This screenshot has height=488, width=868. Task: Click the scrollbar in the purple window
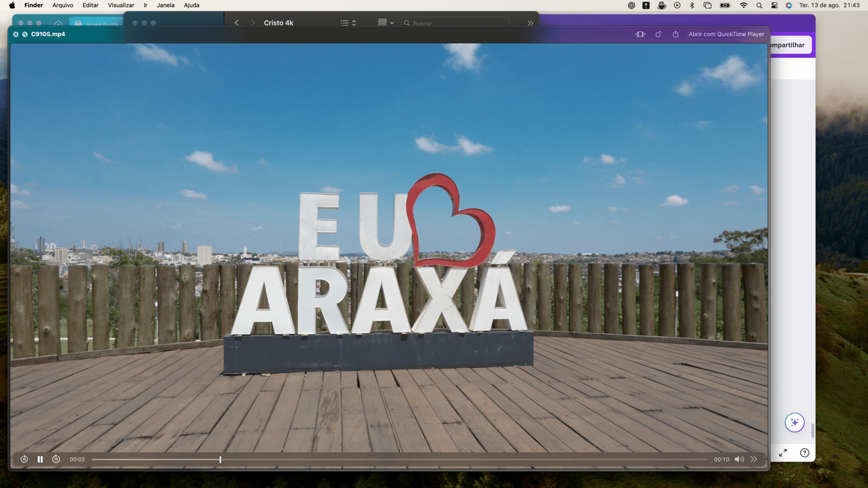point(813,430)
